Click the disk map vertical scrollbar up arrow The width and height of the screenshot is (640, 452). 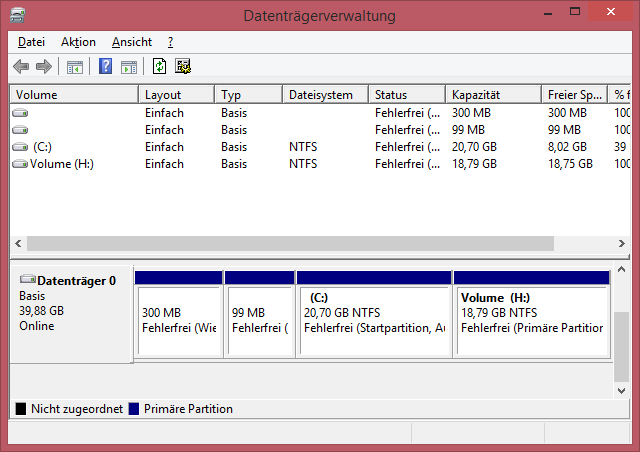pyautogui.click(x=622, y=269)
